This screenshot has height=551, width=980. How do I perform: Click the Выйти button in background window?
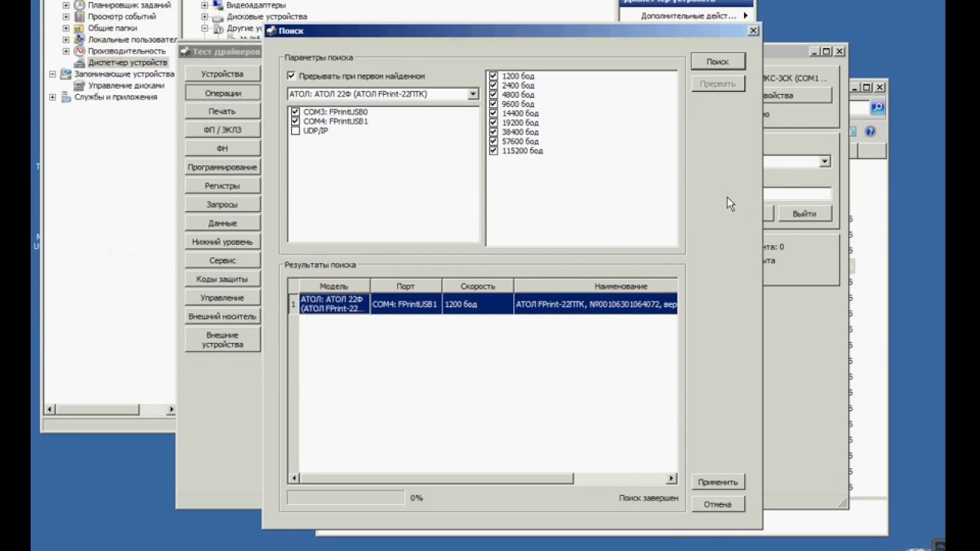(804, 214)
